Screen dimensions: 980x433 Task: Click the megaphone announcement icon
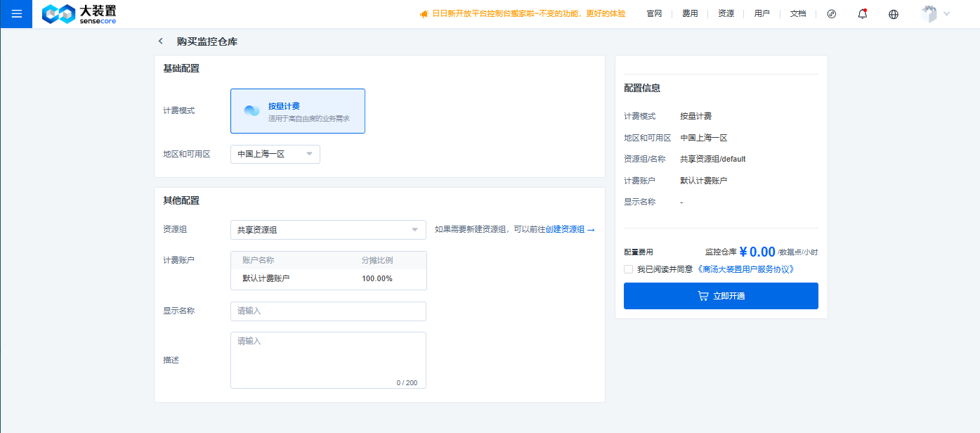pos(424,14)
